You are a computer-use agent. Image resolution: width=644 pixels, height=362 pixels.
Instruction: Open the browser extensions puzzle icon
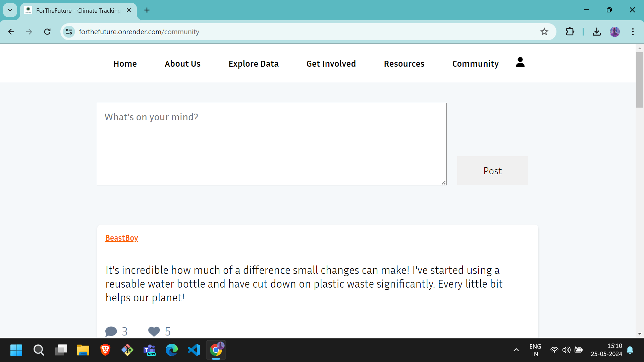[570, 32]
